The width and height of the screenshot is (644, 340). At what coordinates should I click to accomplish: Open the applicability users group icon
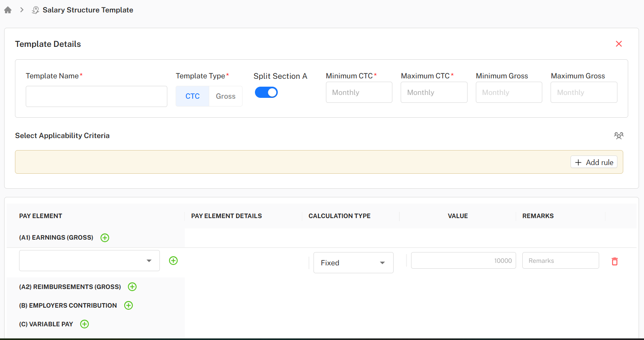619,136
